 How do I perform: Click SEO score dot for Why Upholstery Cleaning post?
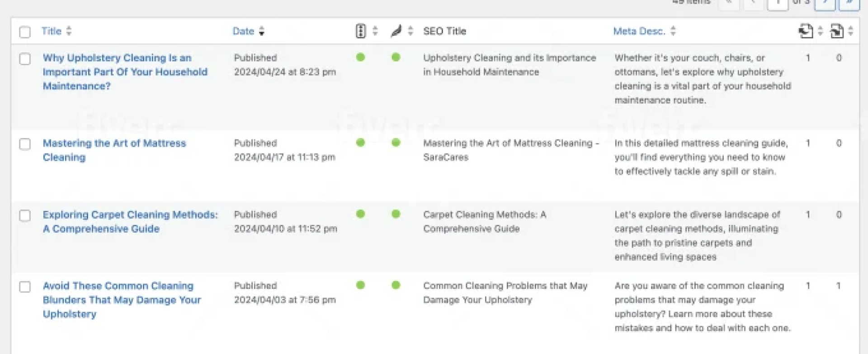(x=360, y=57)
